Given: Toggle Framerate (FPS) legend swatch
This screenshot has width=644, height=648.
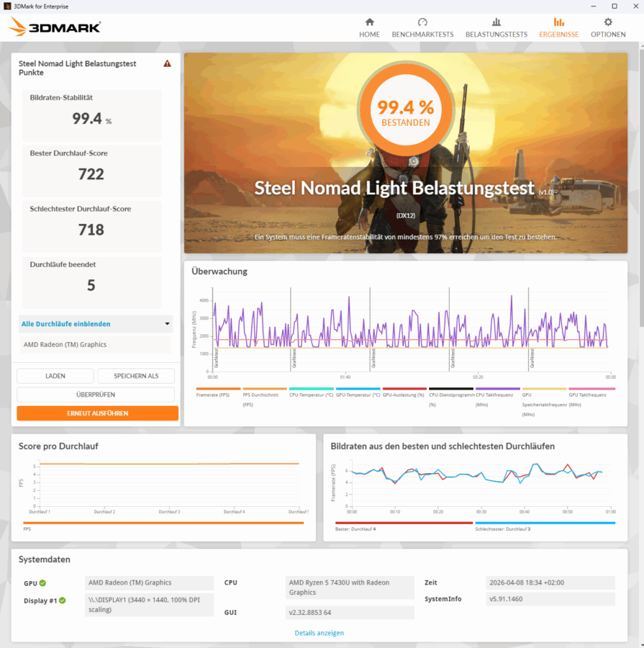Looking at the screenshot, I should coord(218,389).
